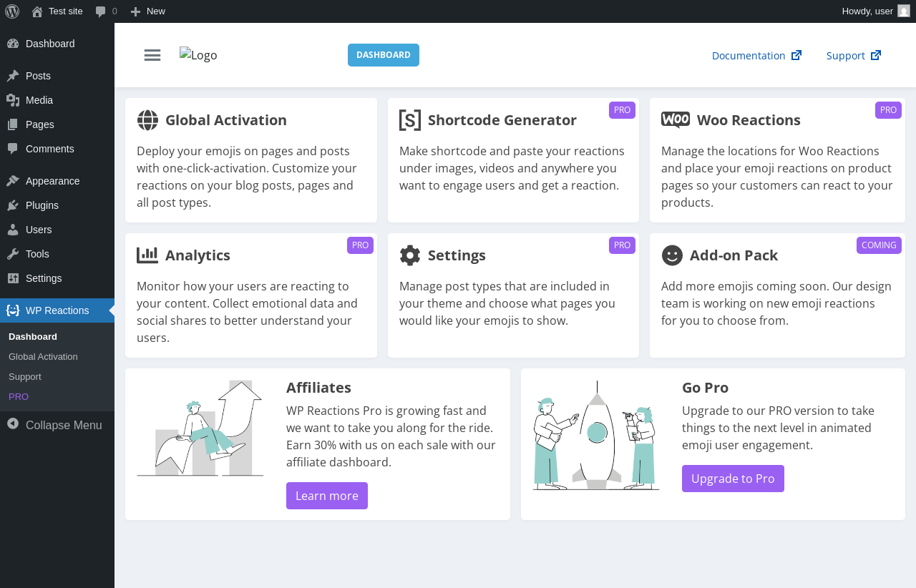Open Howdy, user account menu
The width and height of the screenshot is (916, 588).
click(x=876, y=11)
